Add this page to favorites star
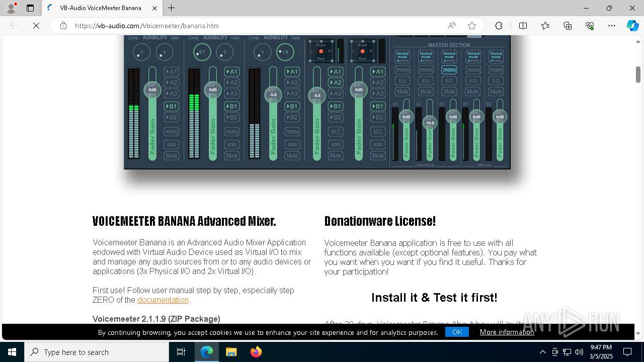This screenshot has height=362, width=644. coord(472,26)
